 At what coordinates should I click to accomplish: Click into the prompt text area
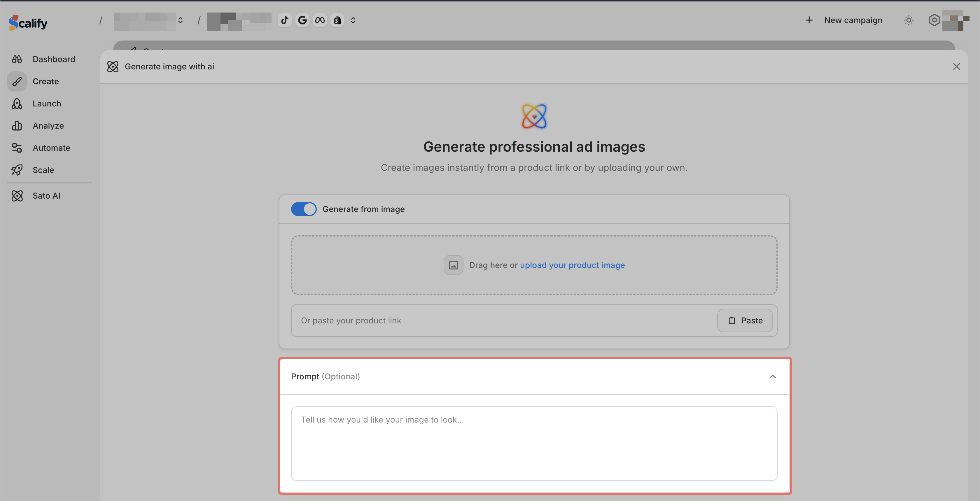tap(534, 443)
